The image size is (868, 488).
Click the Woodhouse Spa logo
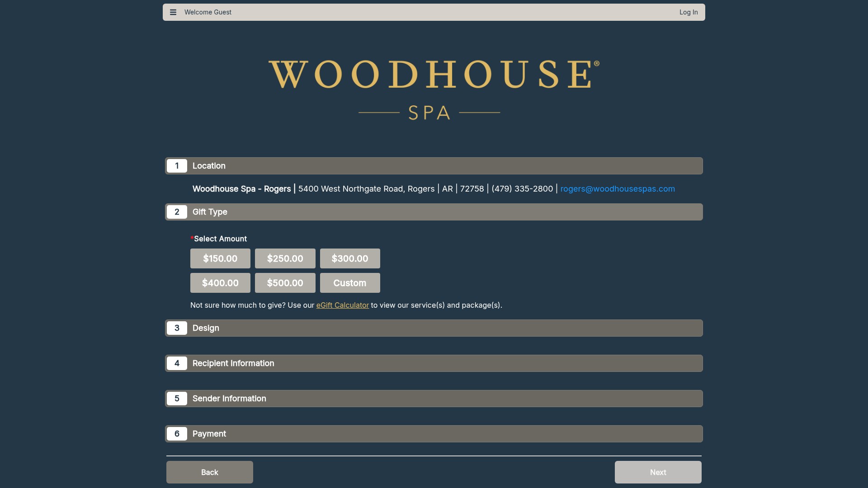[x=434, y=90]
